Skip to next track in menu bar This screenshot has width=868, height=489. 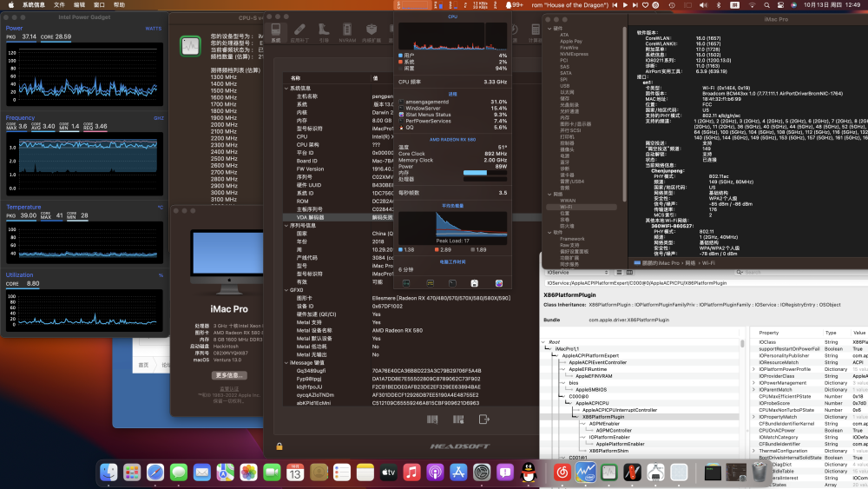pyautogui.click(x=635, y=5)
